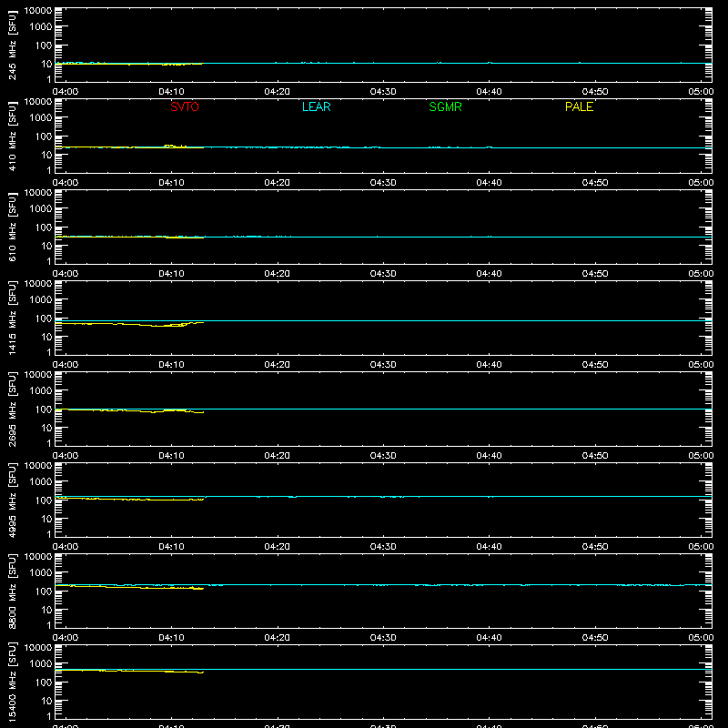
Task: Click the yellow PALE trace in 1415 MHz plot
Action: [x=129, y=324]
